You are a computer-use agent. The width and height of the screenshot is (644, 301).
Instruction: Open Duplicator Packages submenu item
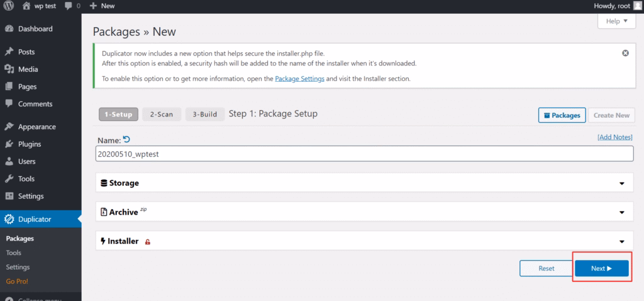(19, 239)
